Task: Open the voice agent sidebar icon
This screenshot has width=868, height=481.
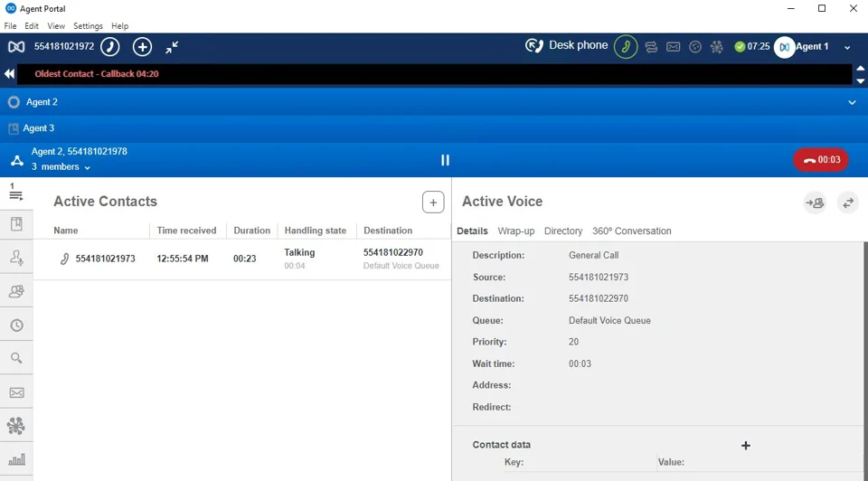Action: click(x=16, y=258)
